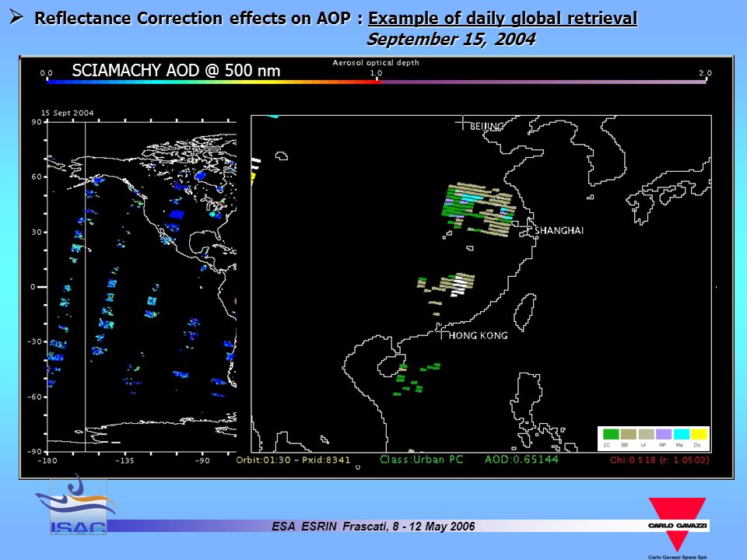Image resolution: width=747 pixels, height=560 pixels.
Task: Click the '15 Sept 2004' map date
Action: [x=67, y=113]
